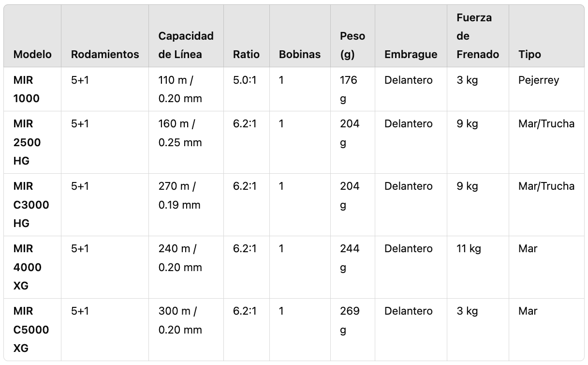Select the Pejerrey type cell
Viewport: 588px width, 365px height.
539,80
